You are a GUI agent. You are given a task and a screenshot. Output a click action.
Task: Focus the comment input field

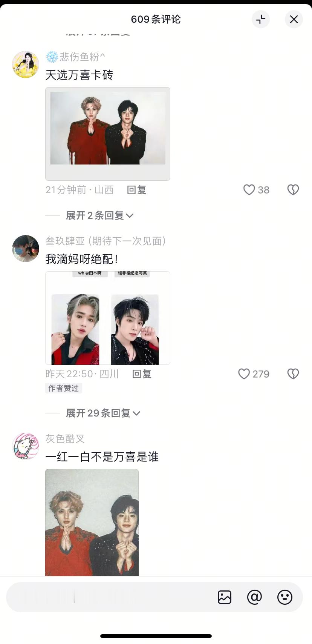(109, 597)
